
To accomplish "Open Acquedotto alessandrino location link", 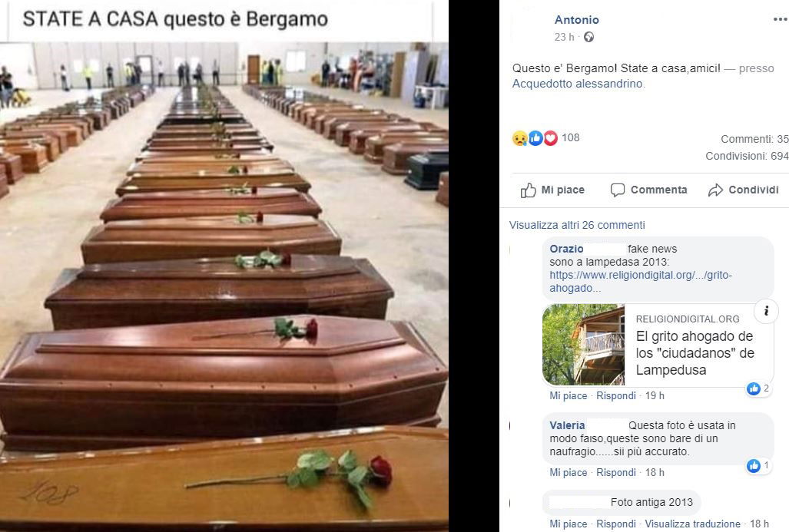I will click(578, 84).
